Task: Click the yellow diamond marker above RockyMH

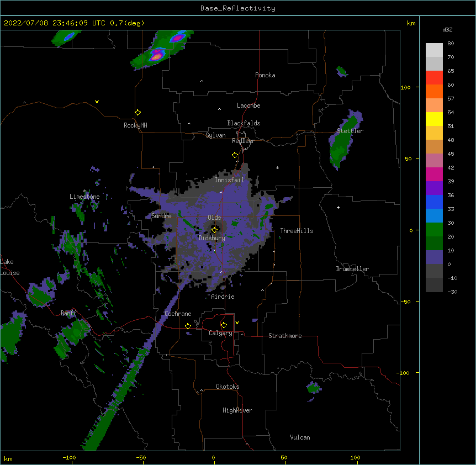Action: pos(137,113)
